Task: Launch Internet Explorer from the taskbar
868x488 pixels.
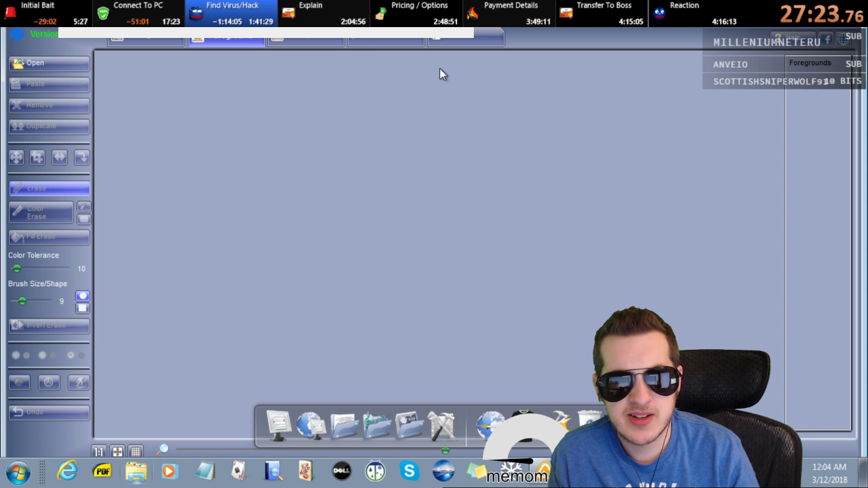Action: click(67, 471)
